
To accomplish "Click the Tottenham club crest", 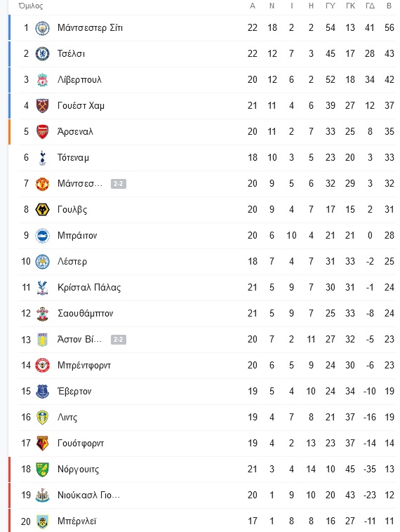I will [42, 158].
